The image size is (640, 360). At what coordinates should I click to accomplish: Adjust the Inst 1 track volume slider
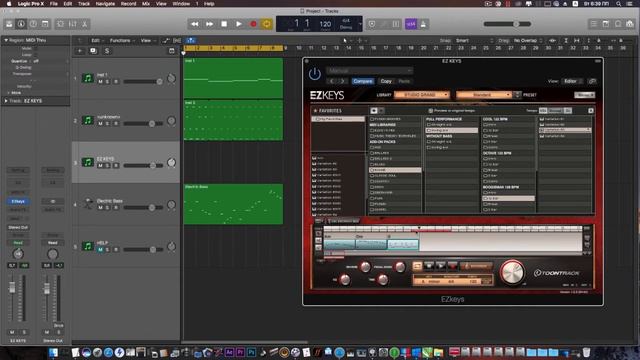pos(143,82)
